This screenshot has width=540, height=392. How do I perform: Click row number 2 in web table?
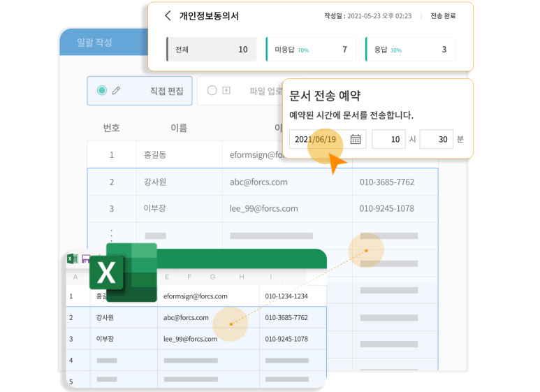tap(112, 182)
